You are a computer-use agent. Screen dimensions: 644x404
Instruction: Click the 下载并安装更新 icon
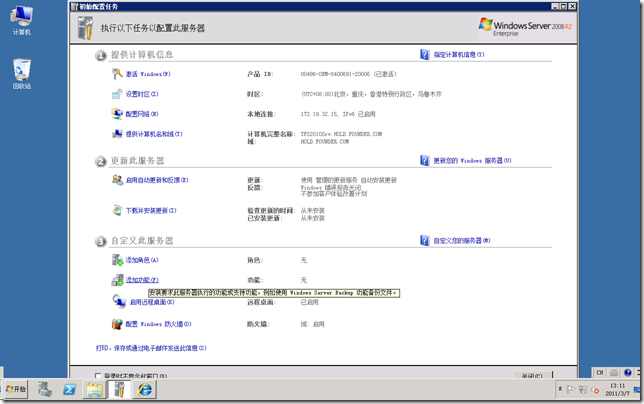pyautogui.click(x=117, y=210)
